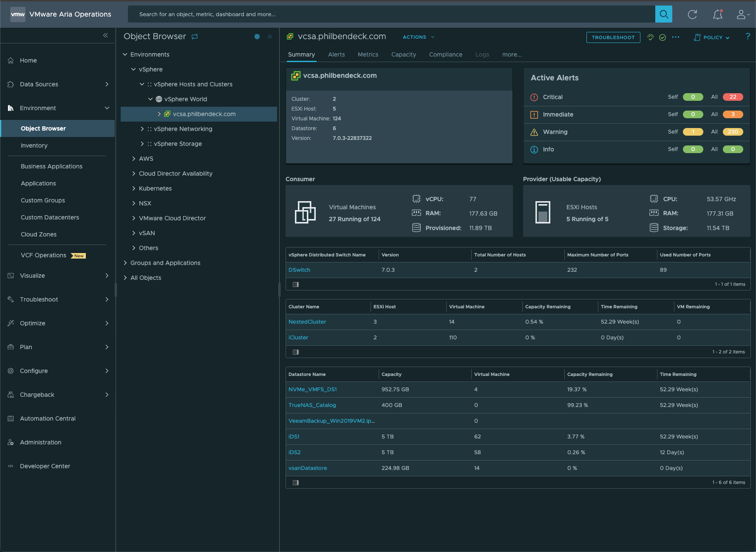Click the Immediate All count badge 3
This screenshot has width=756, height=552.
coord(733,114)
